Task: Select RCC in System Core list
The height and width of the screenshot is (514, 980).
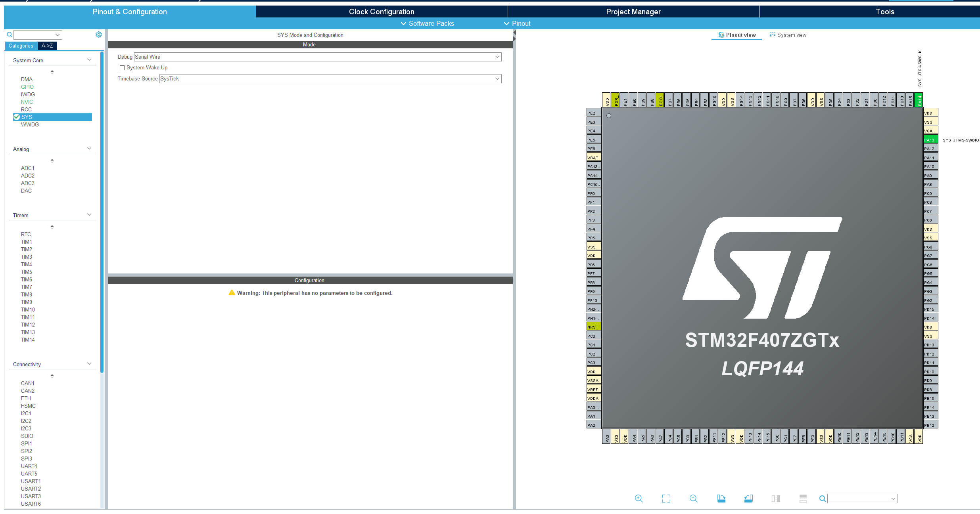Action: (26, 109)
